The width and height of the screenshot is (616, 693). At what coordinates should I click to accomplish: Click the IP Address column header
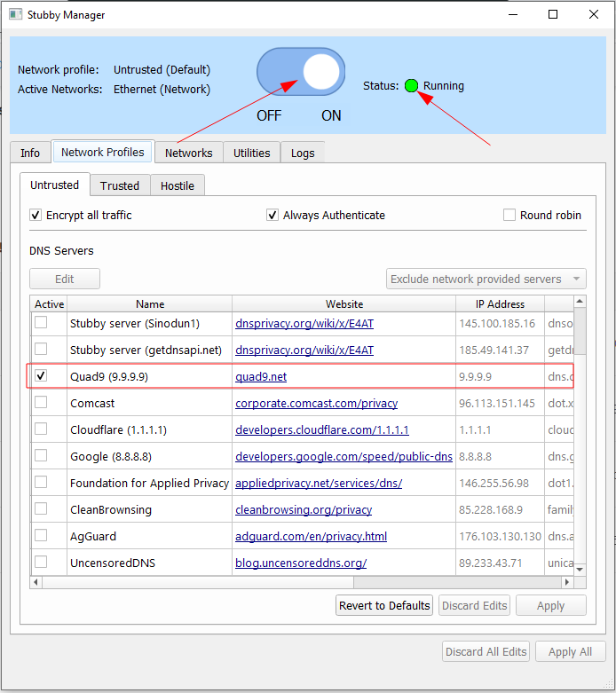500,304
